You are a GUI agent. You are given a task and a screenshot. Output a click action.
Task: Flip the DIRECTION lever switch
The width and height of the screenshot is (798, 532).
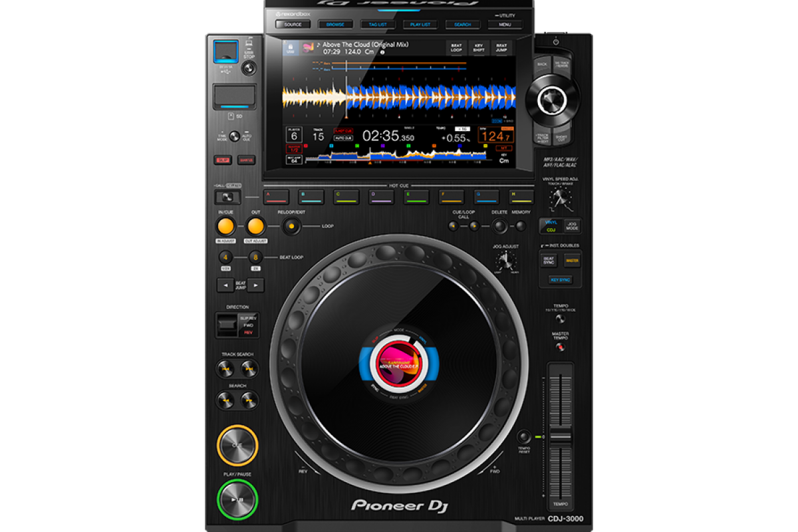226,325
